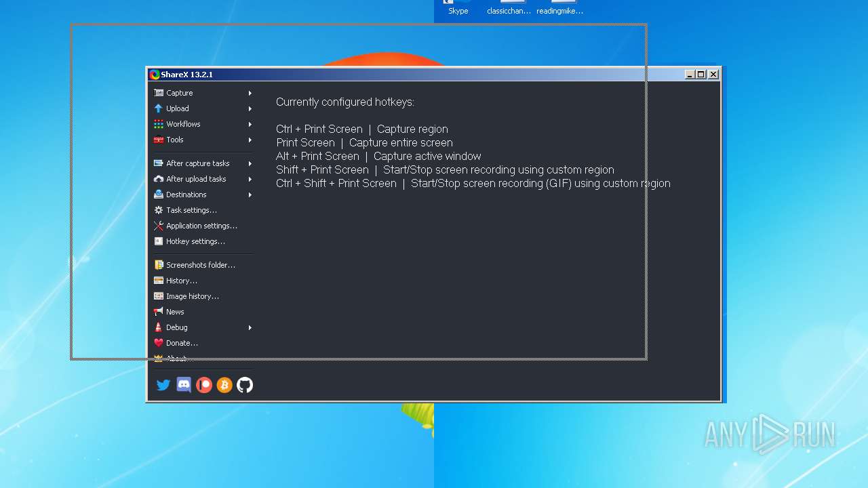Viewport: 868px width, 488px height.
Task: Open the Screenshots folder
Action: pos(203,265)
